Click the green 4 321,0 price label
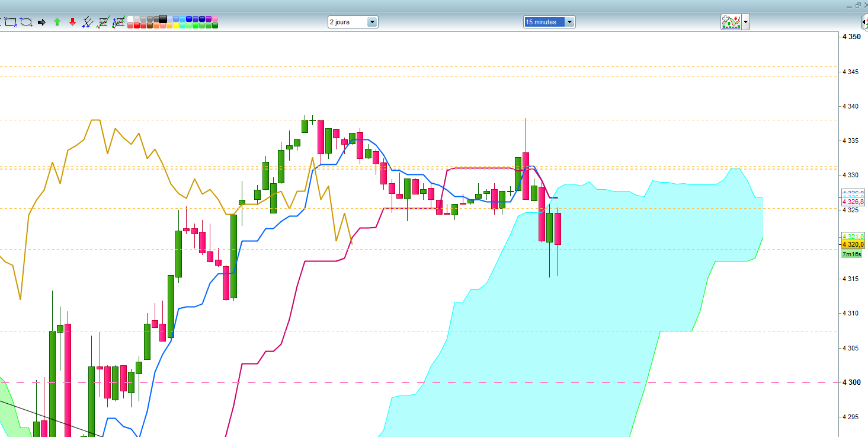 point(853,237)
